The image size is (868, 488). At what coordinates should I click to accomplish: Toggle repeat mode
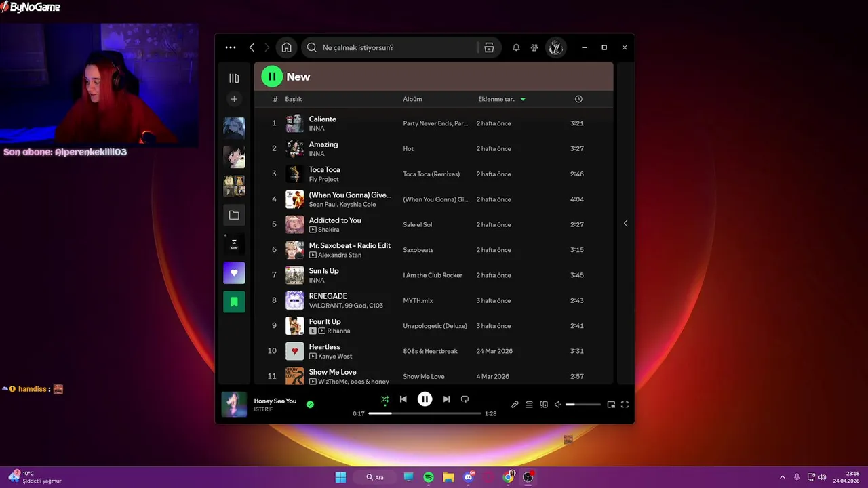(x=465, y=399)
